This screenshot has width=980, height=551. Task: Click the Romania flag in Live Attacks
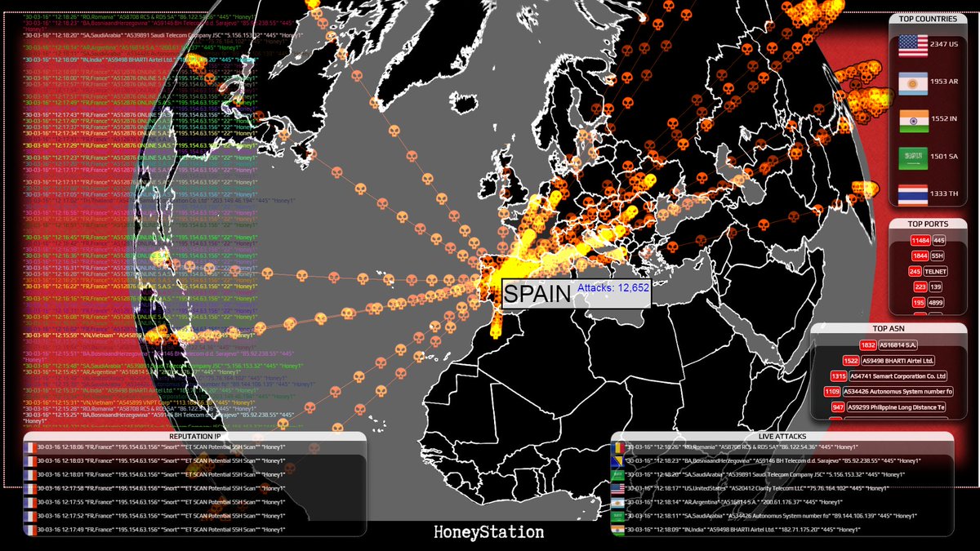click(x=618, y=447)
